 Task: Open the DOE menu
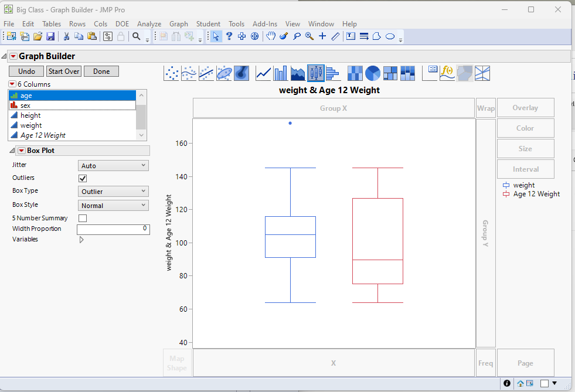(122, 24)
